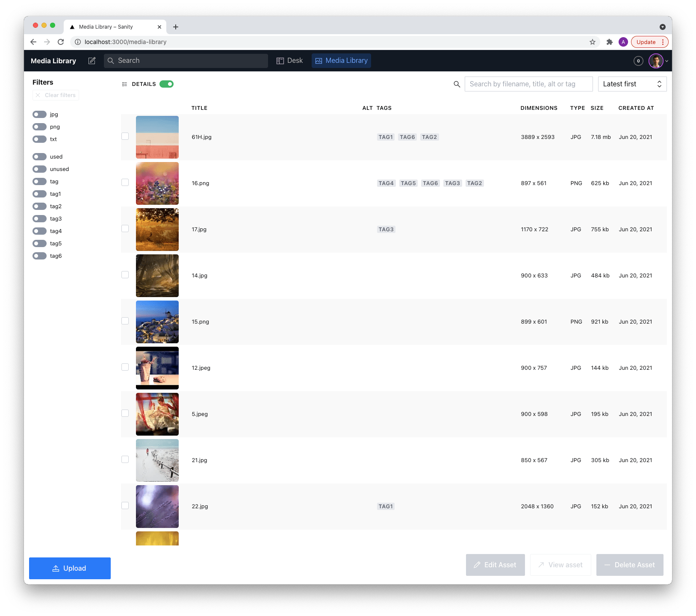Click the Delete Asset button
The height and width of the screenshot is (616, 696).
630,565
